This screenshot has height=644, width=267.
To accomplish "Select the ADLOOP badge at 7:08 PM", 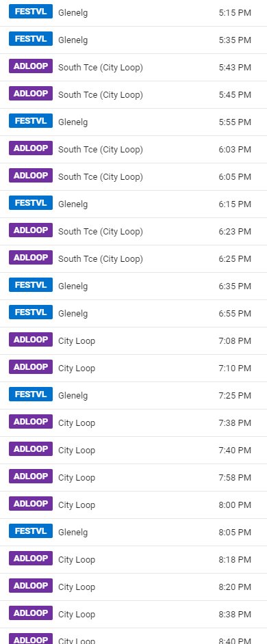I will (x=31, y=340).
